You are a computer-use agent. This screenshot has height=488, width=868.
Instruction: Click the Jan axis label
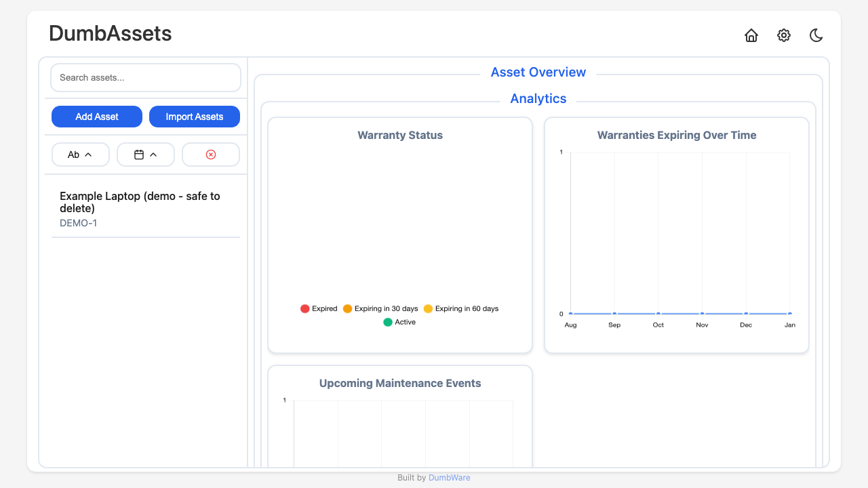tap(790, 325)
